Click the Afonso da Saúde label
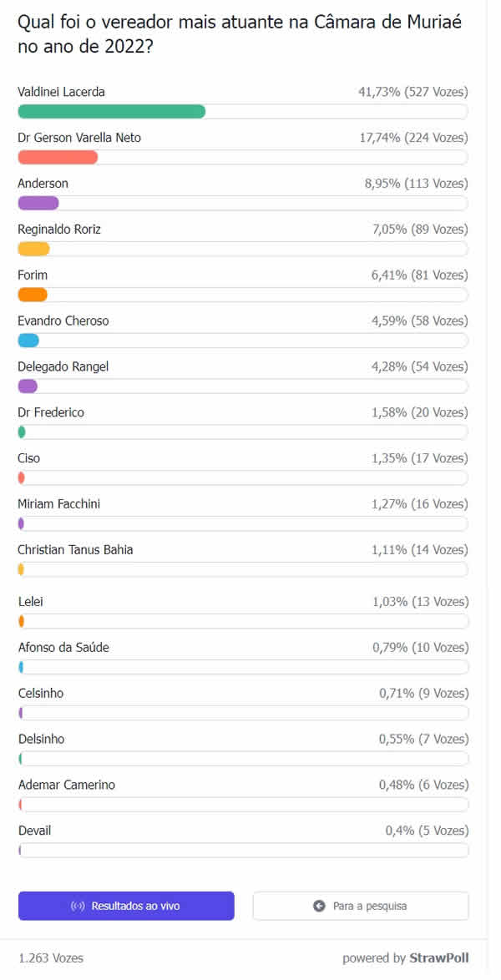Screen dimensions: 501x980 click(63, 647)
